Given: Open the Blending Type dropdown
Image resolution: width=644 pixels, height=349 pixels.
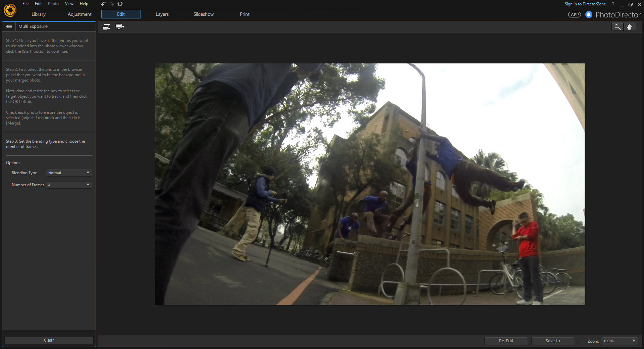Looking at the screenshot, I should coord(69,172).
